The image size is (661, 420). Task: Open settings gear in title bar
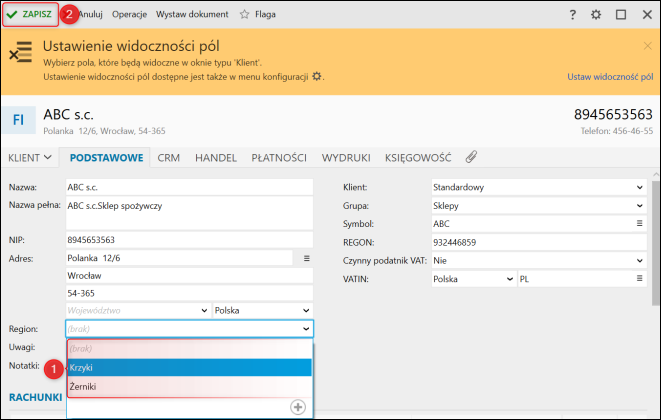[597, 15]
